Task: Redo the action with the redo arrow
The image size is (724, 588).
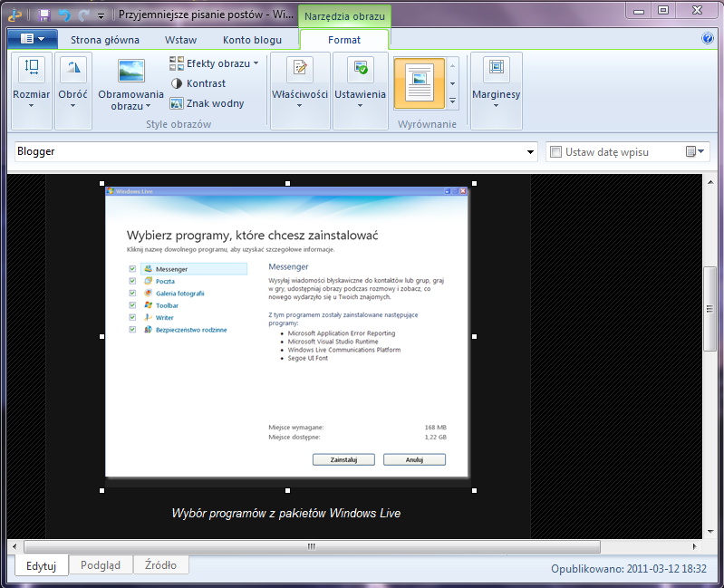Action: (x=83, y=15)
